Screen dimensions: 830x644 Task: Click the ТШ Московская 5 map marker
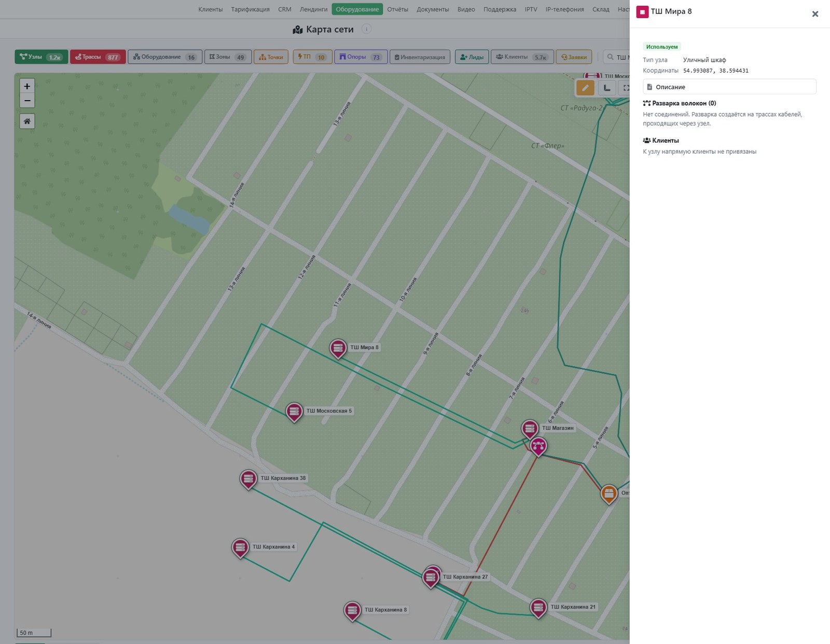tap(294, 412)
